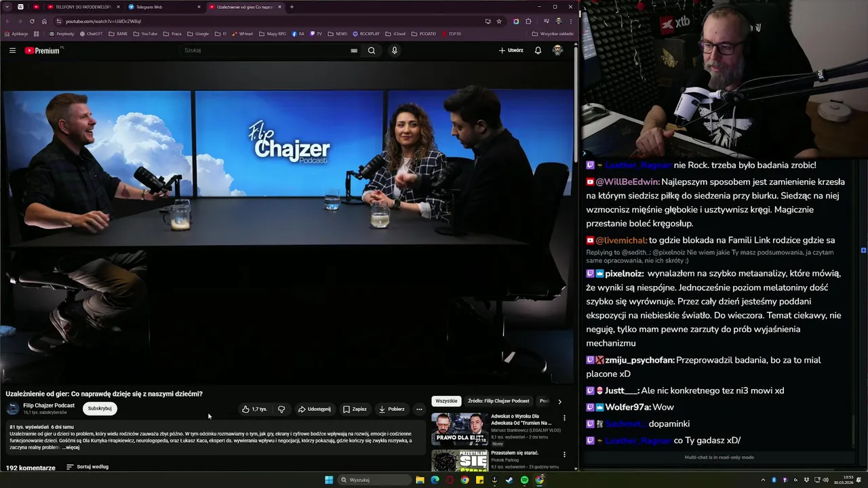The width and height of the screenshot is (868, 488).
Task: Like the video with thumbs-up 1,7 tys.
Action: 254,409
